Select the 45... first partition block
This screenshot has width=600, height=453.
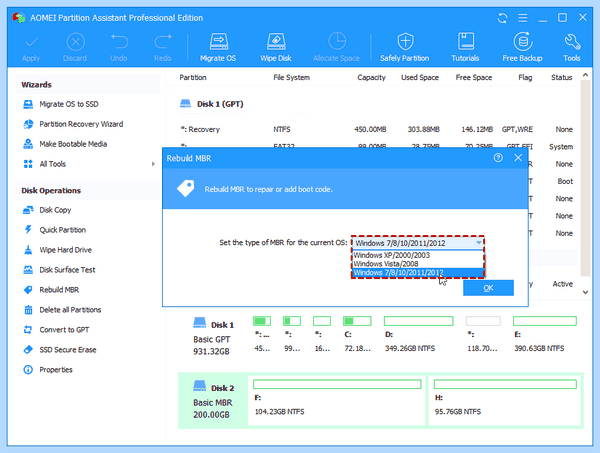262,334
